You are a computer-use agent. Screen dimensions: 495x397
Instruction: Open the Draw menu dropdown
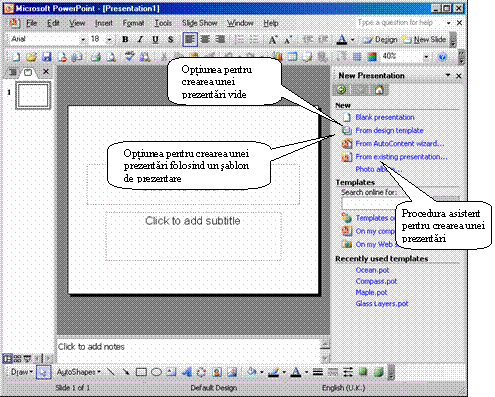pos(22,372)
